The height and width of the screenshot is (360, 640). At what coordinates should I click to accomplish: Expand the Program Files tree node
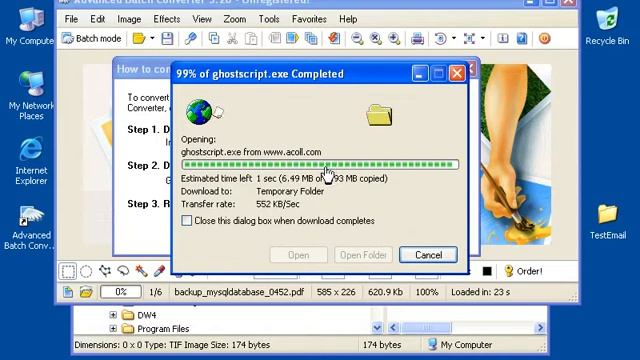pos(113,329)
